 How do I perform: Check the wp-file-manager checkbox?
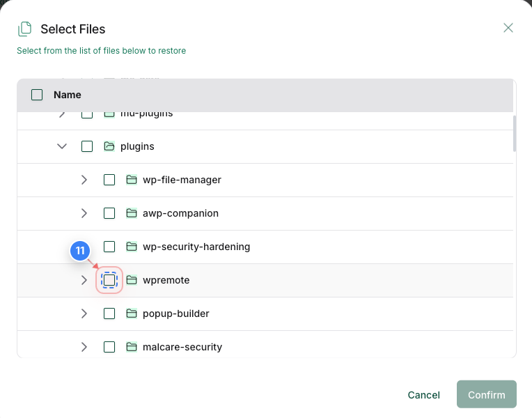pyautogui.click(x=109, y=180)
